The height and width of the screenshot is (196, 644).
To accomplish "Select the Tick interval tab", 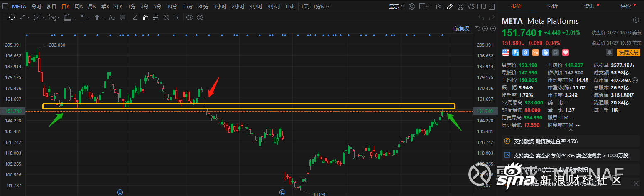I will tap(290, 6).
